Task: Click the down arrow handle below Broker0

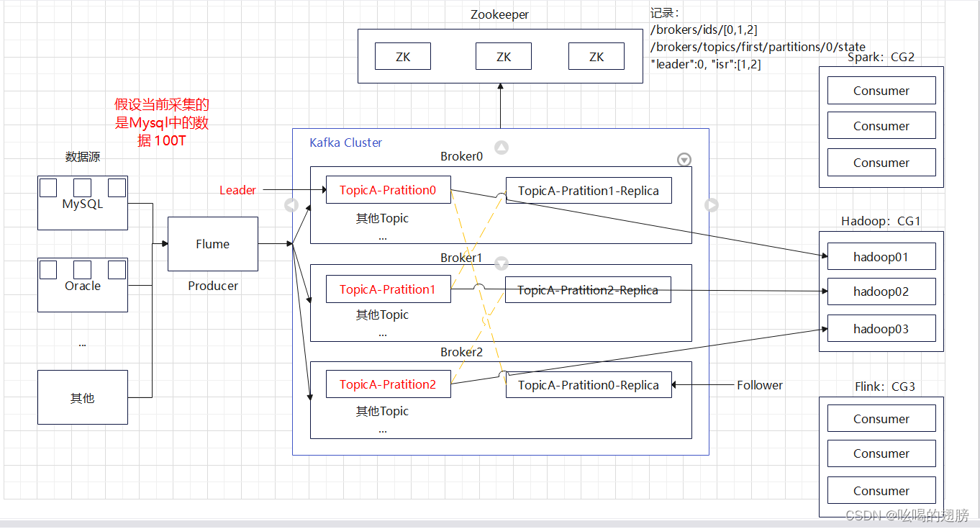Action: pos(502,263)
